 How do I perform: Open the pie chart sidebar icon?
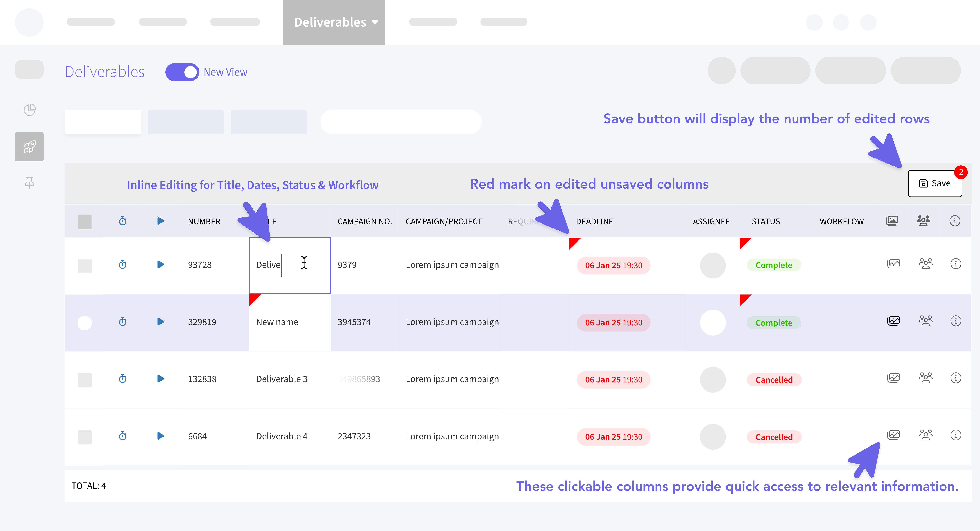(x=29, y=110)
